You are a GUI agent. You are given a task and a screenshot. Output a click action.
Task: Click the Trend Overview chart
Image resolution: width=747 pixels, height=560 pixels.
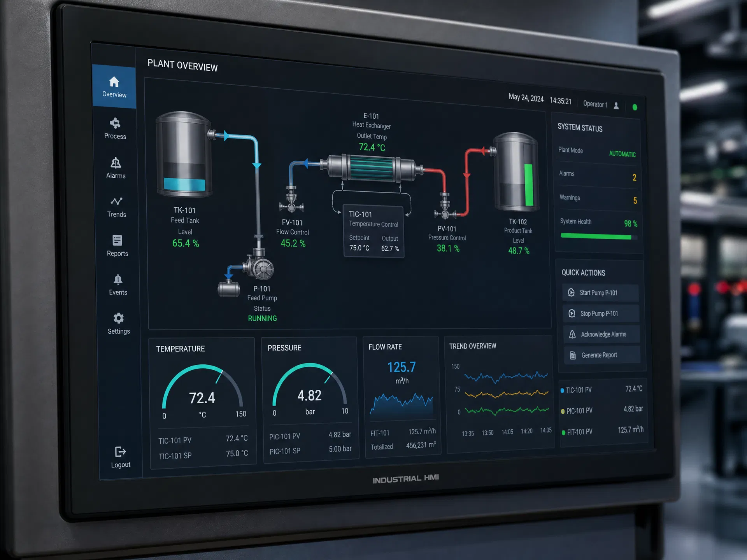click(x=506, y=394)
